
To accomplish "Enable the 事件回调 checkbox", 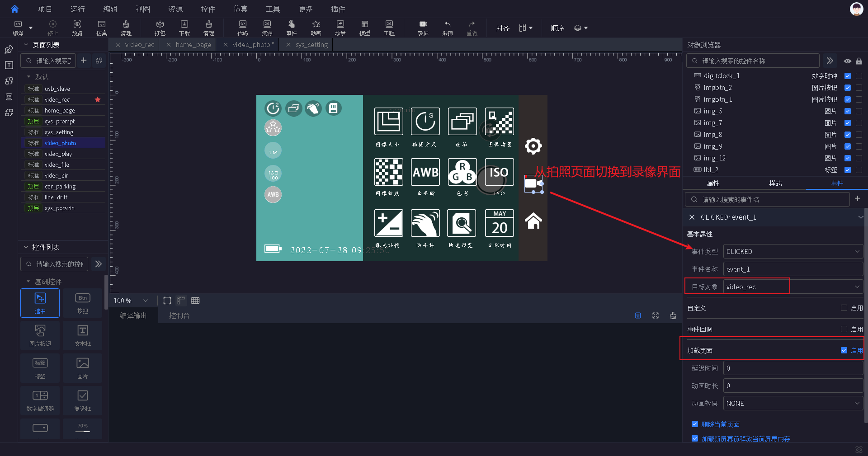I will pyautogui.click(x=844, y=329).
